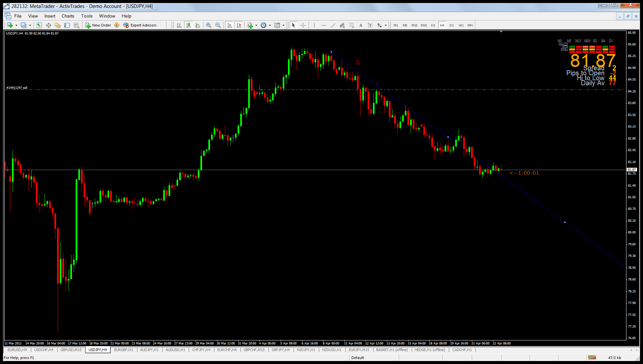Open the Strategy Tester panel icon
Screen dimensions: 643x364
click(x=76, y=25)
